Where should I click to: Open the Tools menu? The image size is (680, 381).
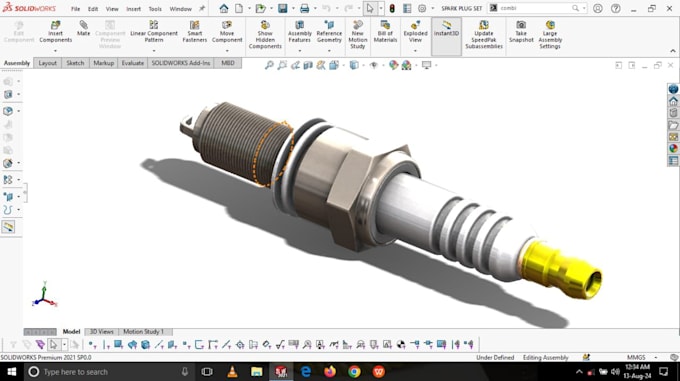tap(155, 9)
